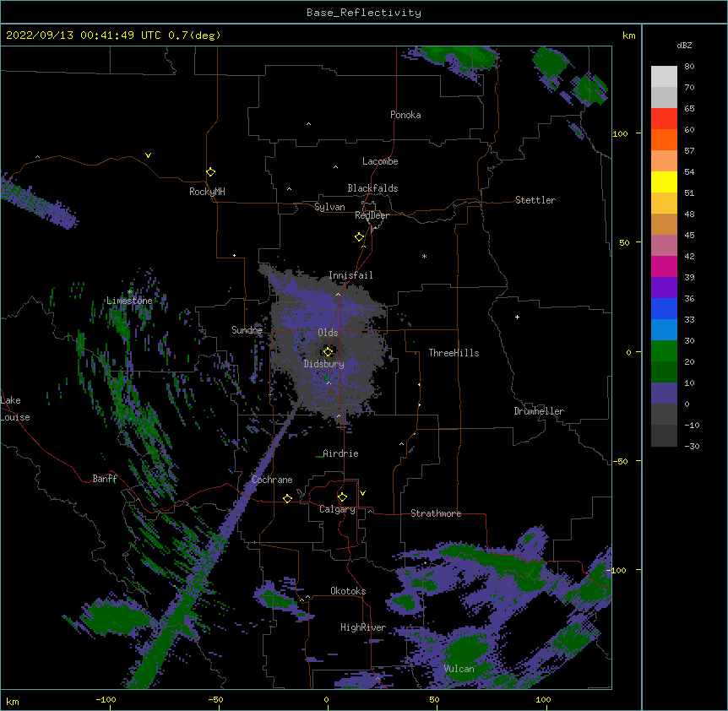Choose the mauve 42–45 dBZ legend swatch
This screenshot has width=728, height=711.
tap(664, 246)
